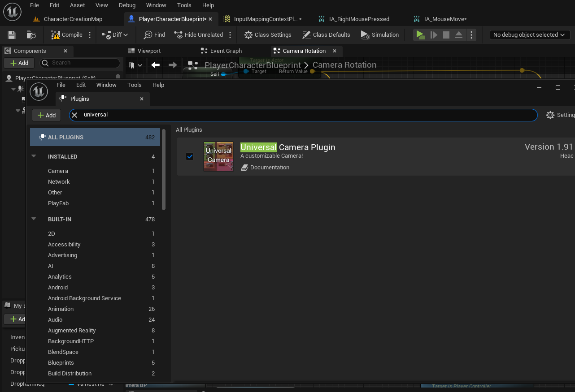Click the step-forward playback button
Screen dimensions: 575x392
coord(434,34)
